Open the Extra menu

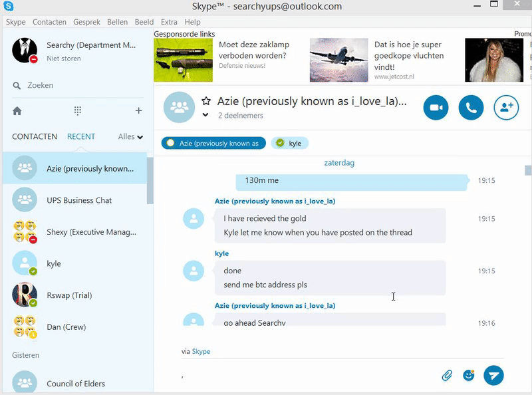(169, 22)
